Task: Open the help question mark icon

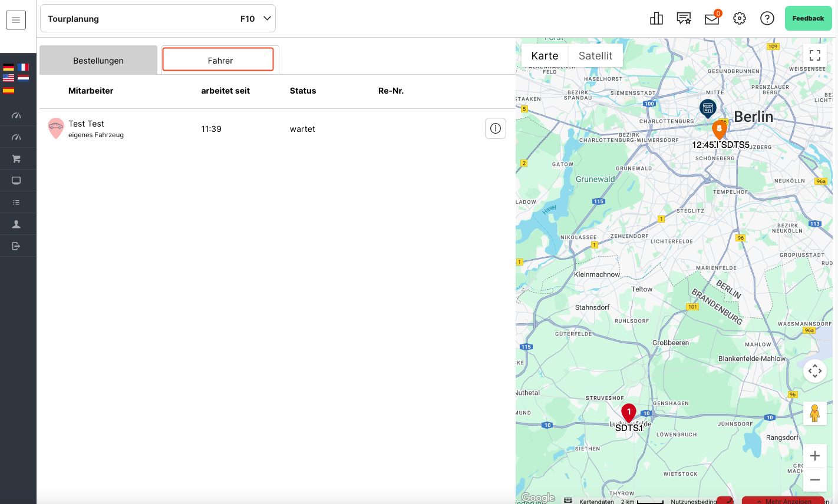Action: coord(767,19)
